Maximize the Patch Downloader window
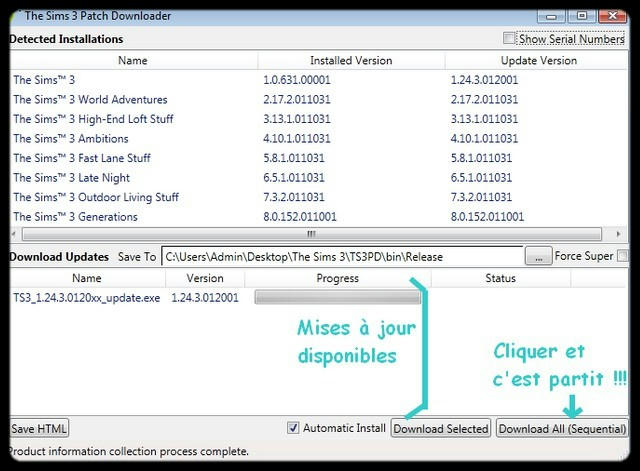Viewport: 640px width, 471px height. [x=582, y=16]
